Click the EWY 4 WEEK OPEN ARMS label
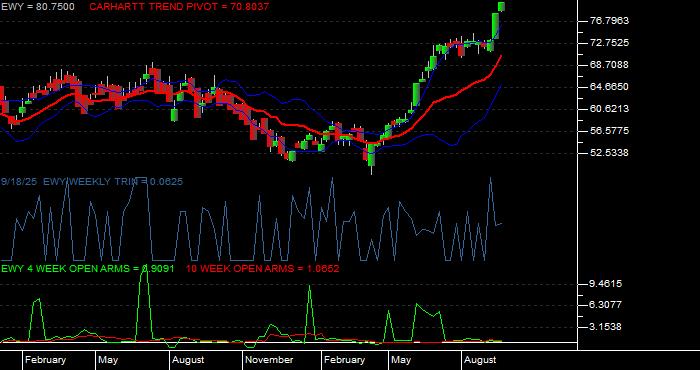 [x=88, y=269]
